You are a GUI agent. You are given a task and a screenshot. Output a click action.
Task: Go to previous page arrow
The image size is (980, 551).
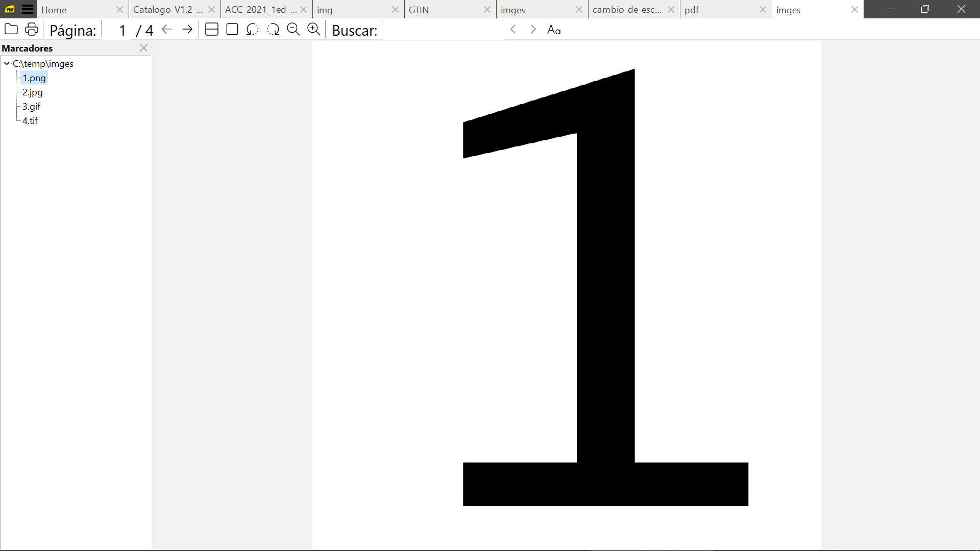click(x=167, y=30)
